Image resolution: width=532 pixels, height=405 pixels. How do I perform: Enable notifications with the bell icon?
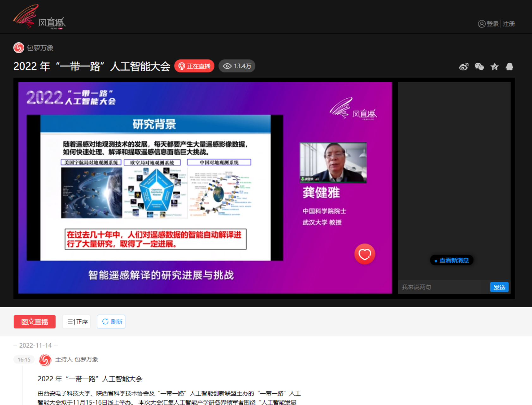coord(509,67)
